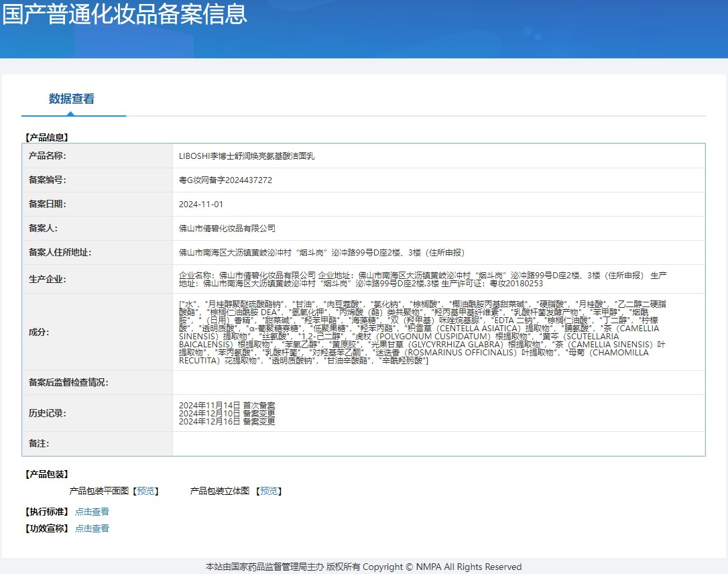Click the 备案人 label cell
Viewport: 728px width, 574px height.
coord(97,229)
